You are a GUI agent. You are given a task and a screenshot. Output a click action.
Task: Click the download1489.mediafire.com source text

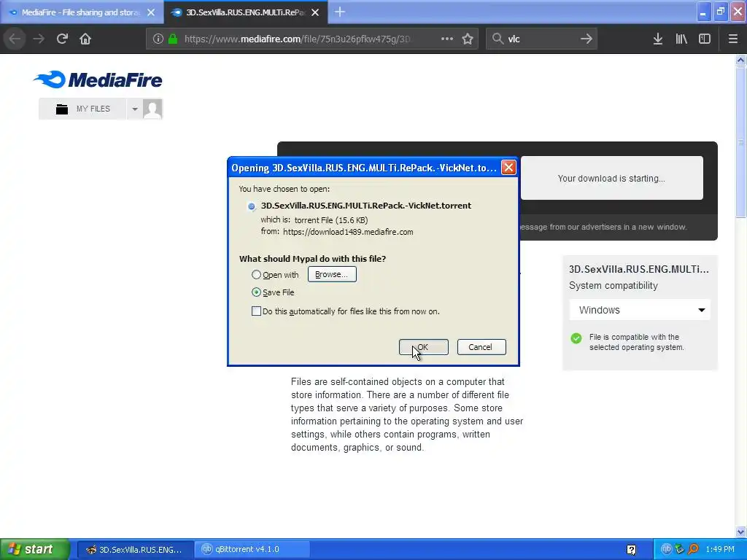pyautogui.click(x=348, y=232)
